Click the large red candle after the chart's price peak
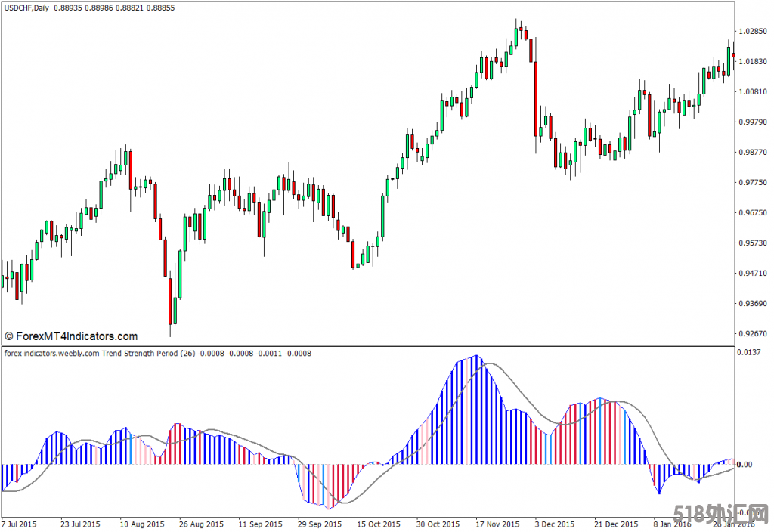Image resolution: width=774 pixels, height=532 pixels. tap(536, 98)
